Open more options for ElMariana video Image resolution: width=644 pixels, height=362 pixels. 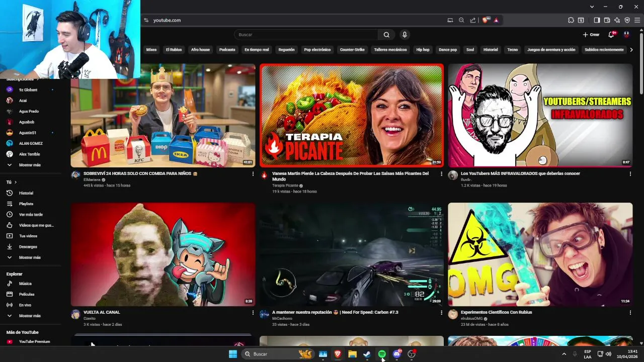(x=253, y=173)
